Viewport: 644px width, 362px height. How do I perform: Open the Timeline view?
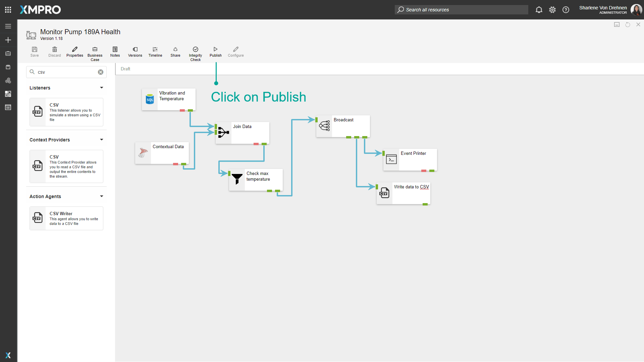pyautogui.click(x=155, y=52)
